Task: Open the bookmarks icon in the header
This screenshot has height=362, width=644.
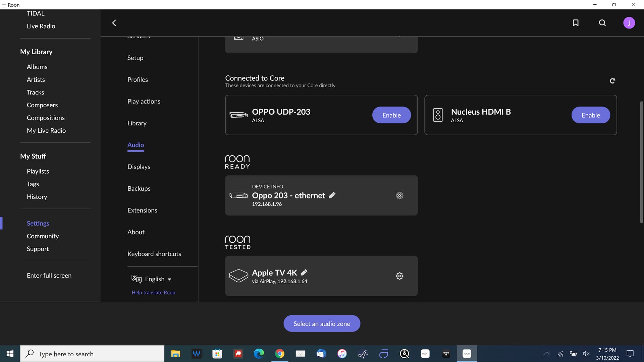Action: pyautogui.click(x=576, y=23)
